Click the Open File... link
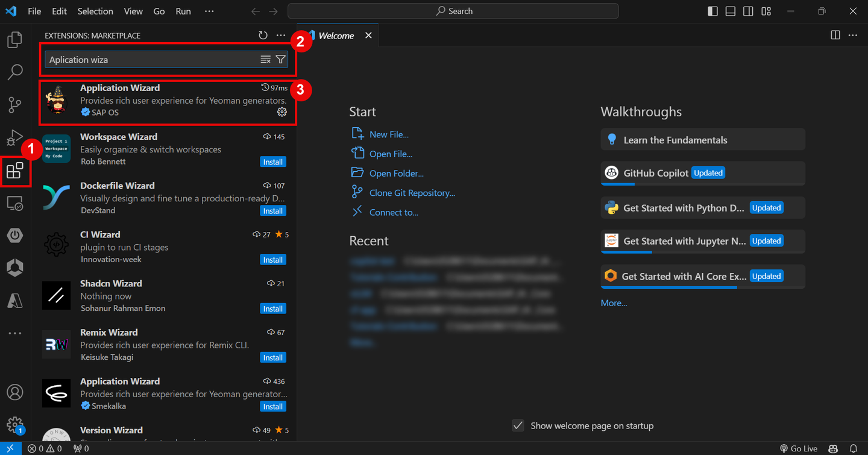This screenshot has width=868, height=455. [391, 154]
